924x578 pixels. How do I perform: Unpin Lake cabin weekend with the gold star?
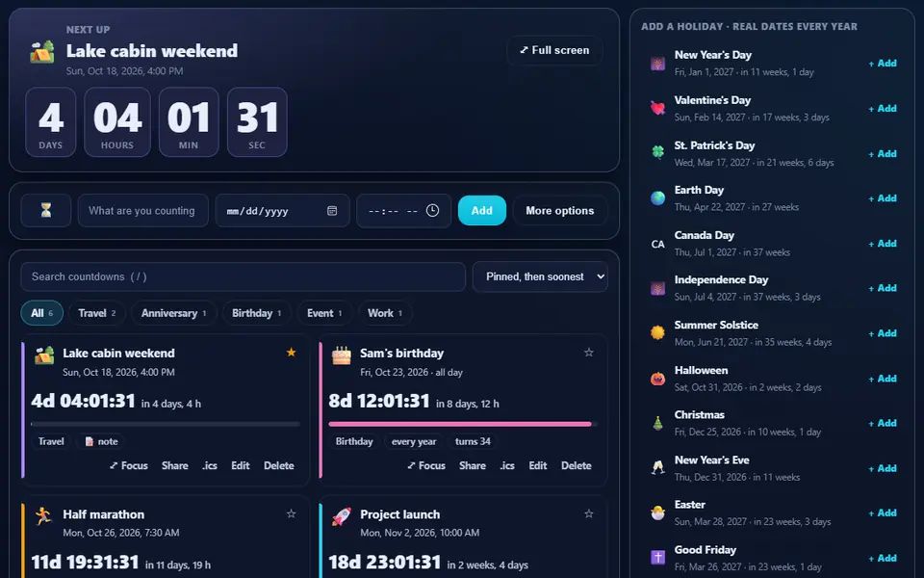click(x=291, y=353)
